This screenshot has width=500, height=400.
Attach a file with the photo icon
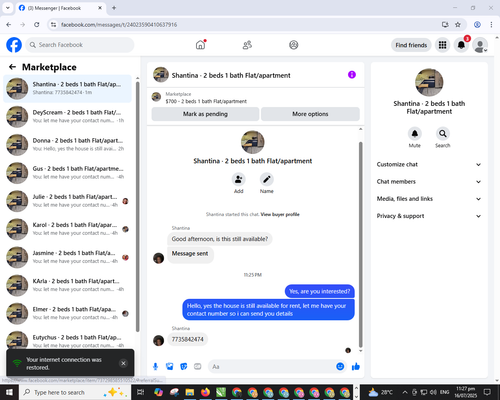(x=170, y=367)
